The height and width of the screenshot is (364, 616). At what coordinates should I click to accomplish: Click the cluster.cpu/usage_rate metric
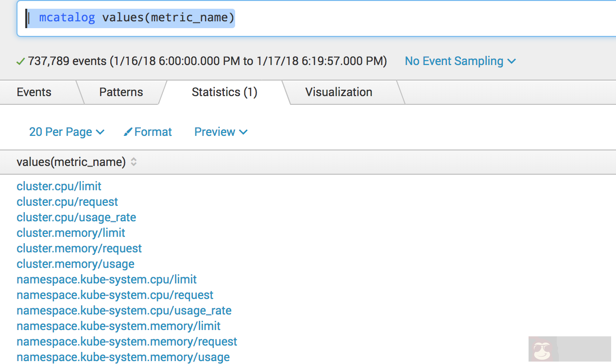[76, 217]
